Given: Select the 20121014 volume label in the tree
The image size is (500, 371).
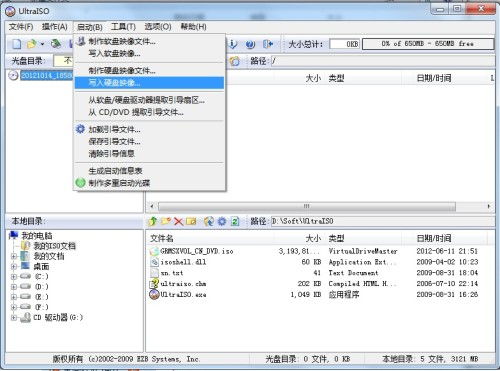Looking at the screenshot, I should point(46,76).
